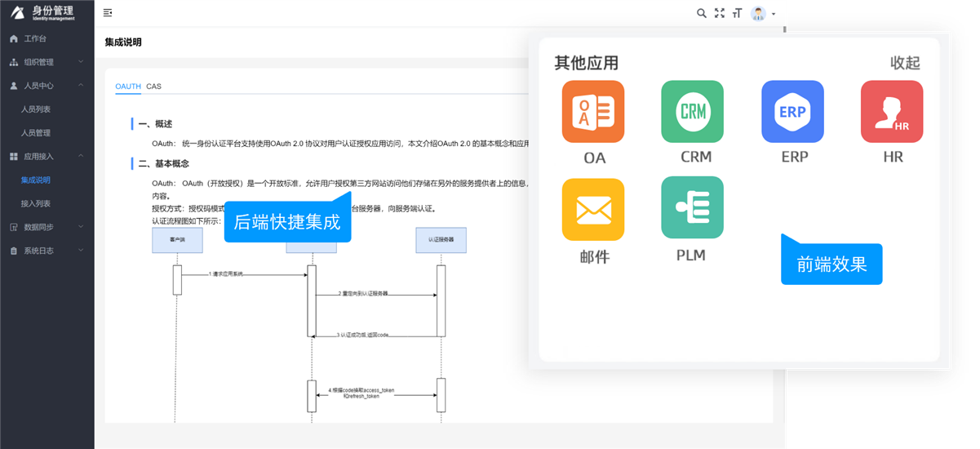Open the user avatar dropdown
The width and height of the screenshot is (980, 449).
click(763, 13)
